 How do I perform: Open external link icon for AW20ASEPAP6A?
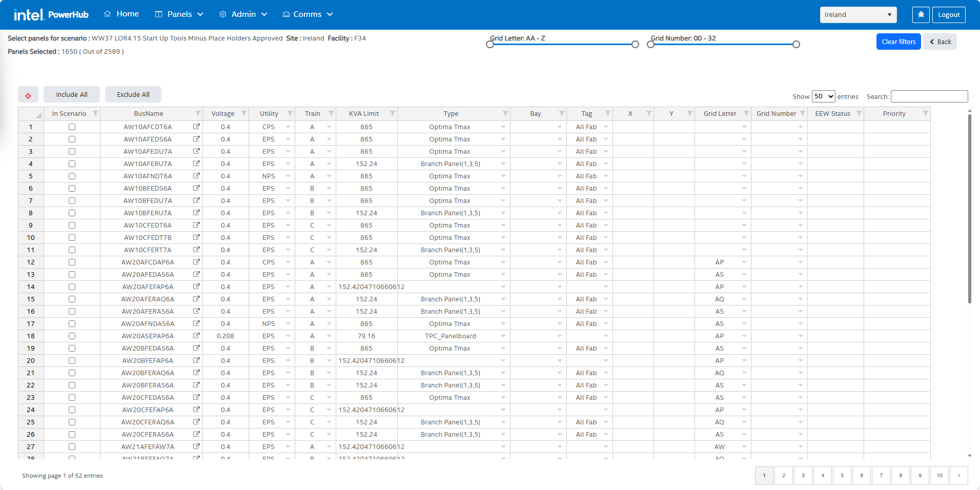click(x=196, y=336)
